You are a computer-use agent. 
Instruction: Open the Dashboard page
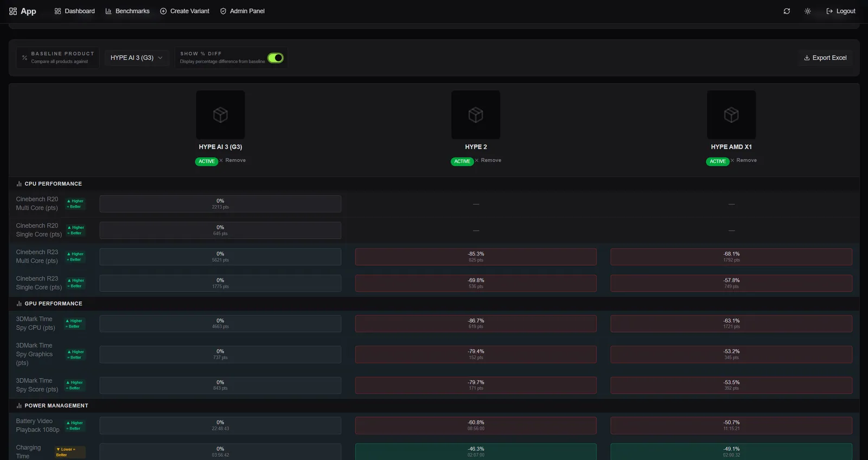pyautogui.click(x=74, y=11)
